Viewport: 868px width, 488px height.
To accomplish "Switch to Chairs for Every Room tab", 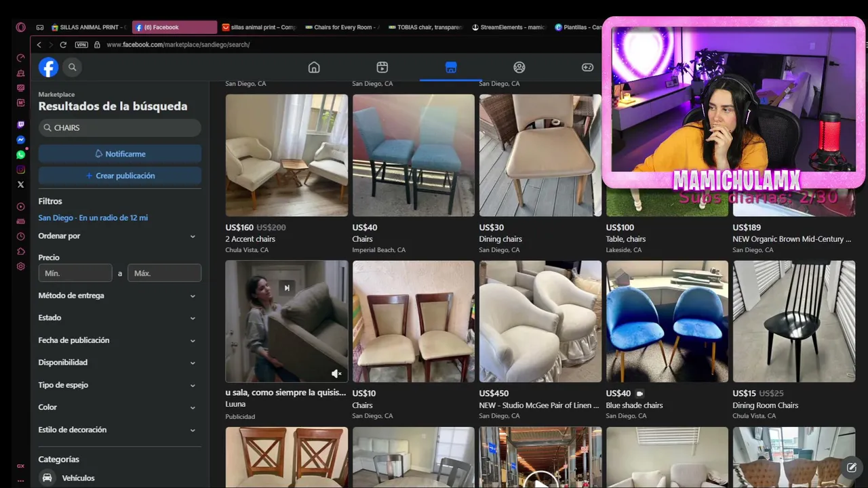I will (x=343, y=27).
